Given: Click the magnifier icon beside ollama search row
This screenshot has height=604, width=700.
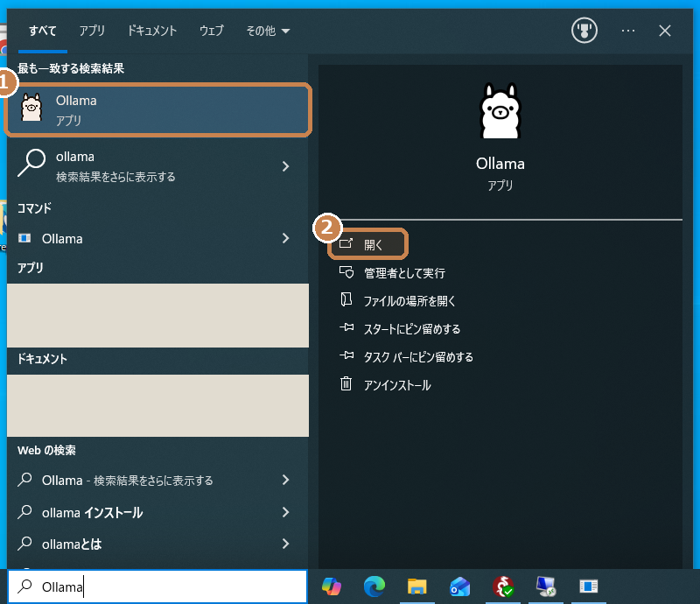Looking at the screenshot, I should [x=31, y=163].
